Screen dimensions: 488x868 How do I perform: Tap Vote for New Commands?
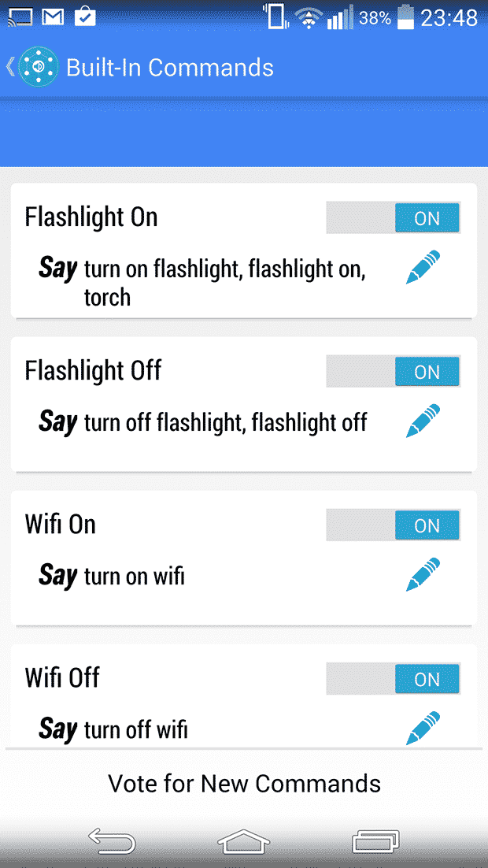tap(244, 784)
